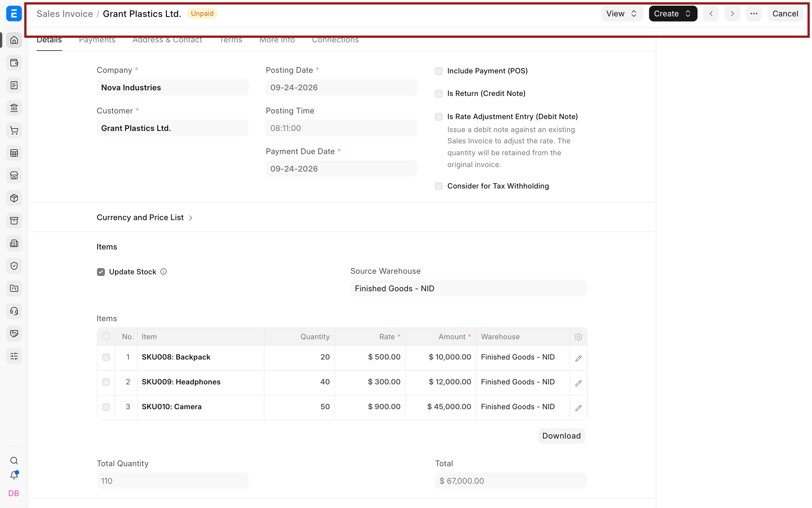Open search from the magnifier icon
This screenshot has width=812, height=508.
[x=14, y=461]
